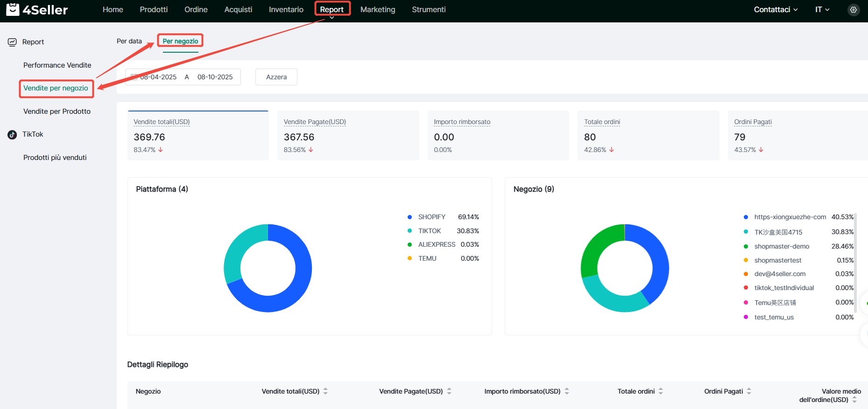Viewport: 868px width, 409px height.
Task: Open the Inventario menu
Action: pyautogui.click(x=286, y=10)
